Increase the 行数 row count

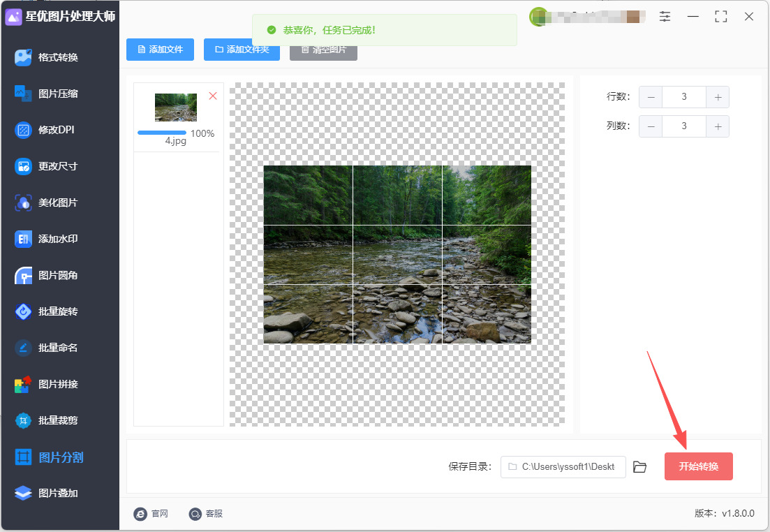click(718, 97)
